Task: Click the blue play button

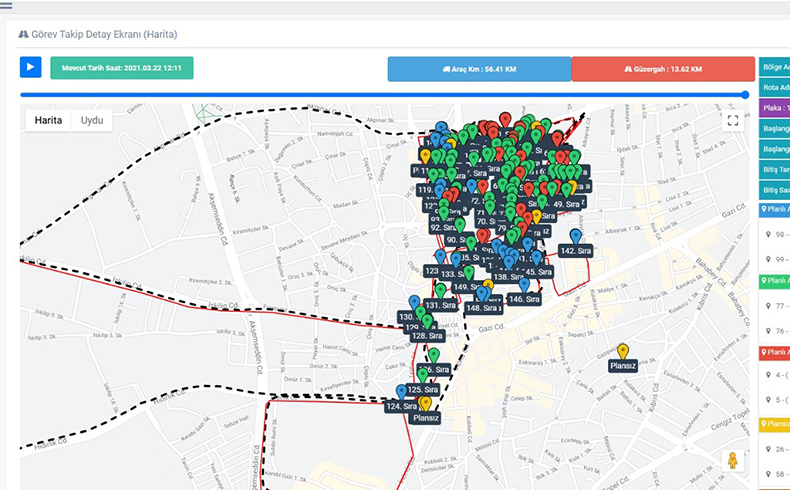Action: coord(30,67)
